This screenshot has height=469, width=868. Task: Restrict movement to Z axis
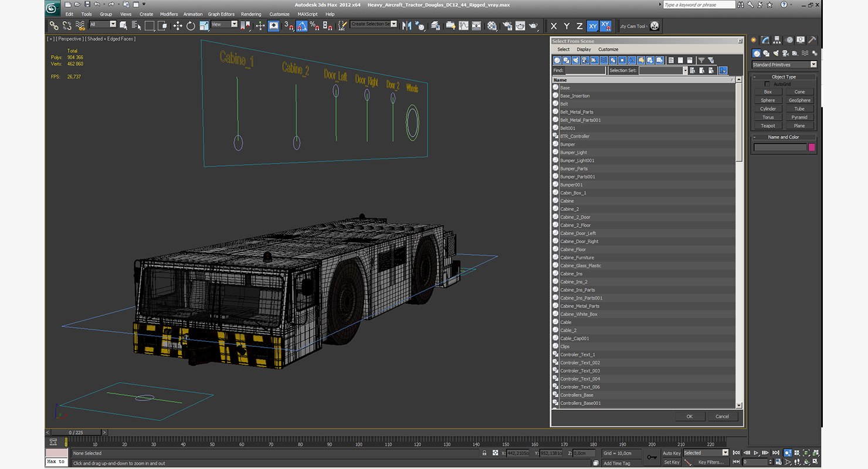[579, 26]
